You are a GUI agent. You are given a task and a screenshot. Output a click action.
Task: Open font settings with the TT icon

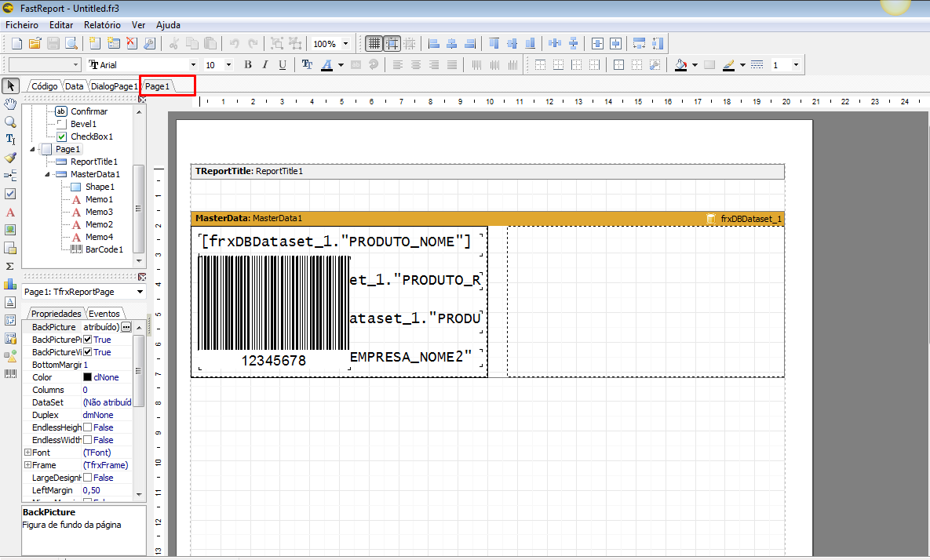point(307,64)
